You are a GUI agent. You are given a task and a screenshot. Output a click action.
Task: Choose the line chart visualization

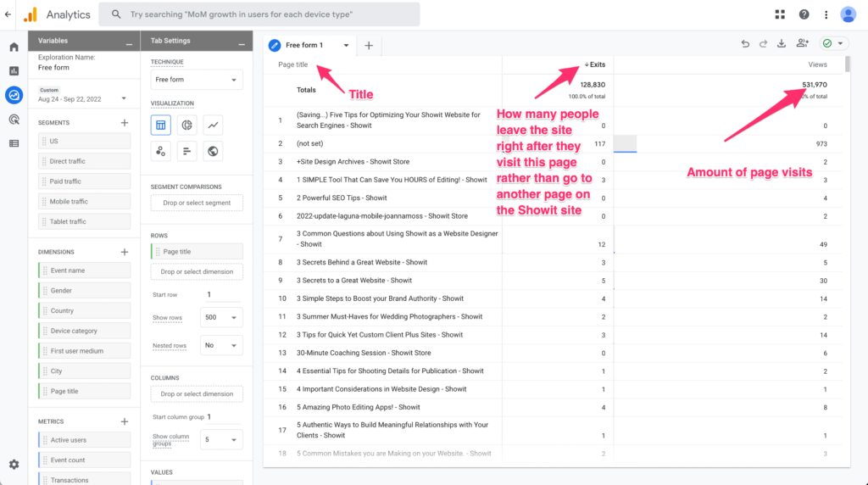pyautogui.click(x=214, y=125)
